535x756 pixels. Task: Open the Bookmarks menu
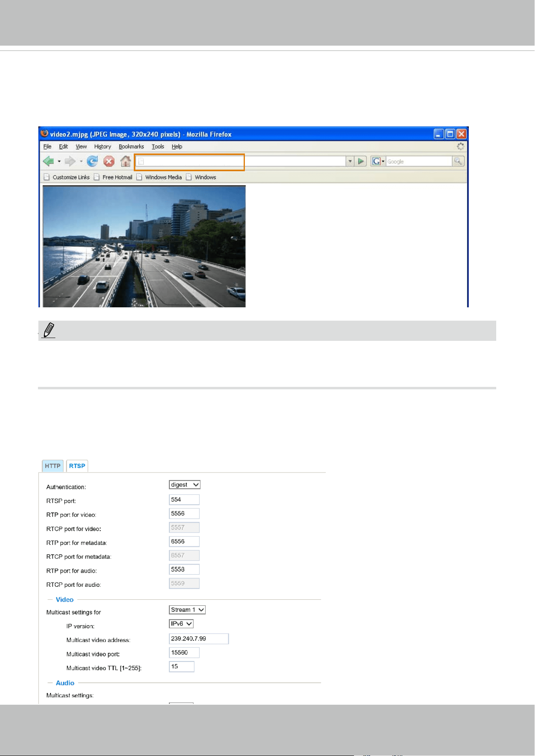point(131,147)
